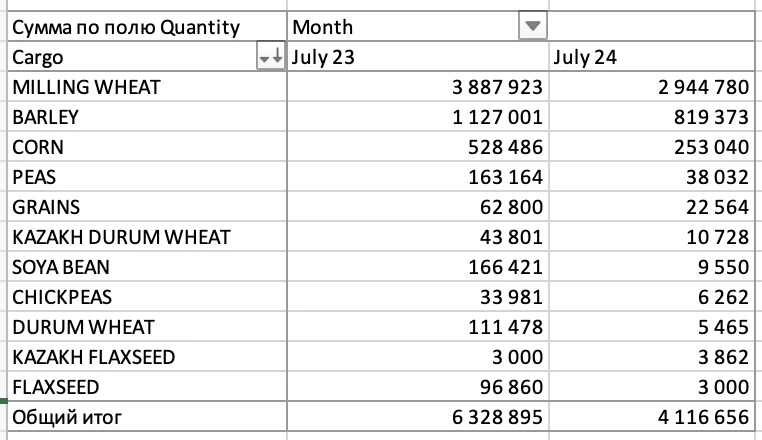The width and height of the screenshot is (762, 440).
Task: Click the KAZAKH DURUM WHEAT cell
Action: (x=121, y=238)
